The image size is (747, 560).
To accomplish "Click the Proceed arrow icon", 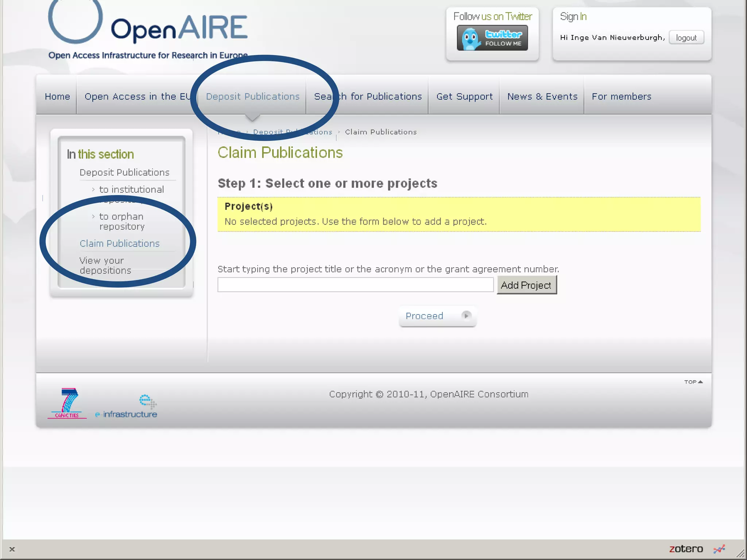I will point(466,316).
